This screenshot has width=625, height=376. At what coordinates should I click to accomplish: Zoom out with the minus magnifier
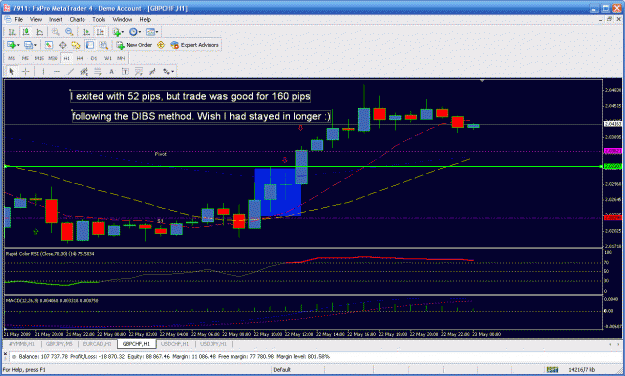pyautogui.click(x=69, y=32)
